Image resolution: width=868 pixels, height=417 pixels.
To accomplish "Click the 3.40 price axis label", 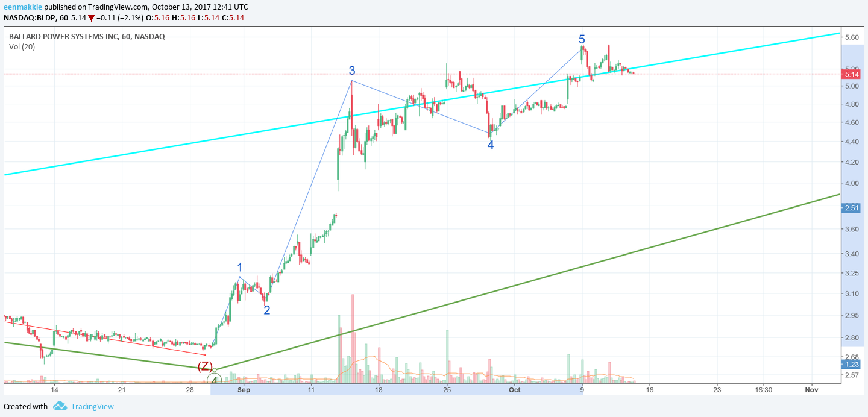I will tap(852, 254).
